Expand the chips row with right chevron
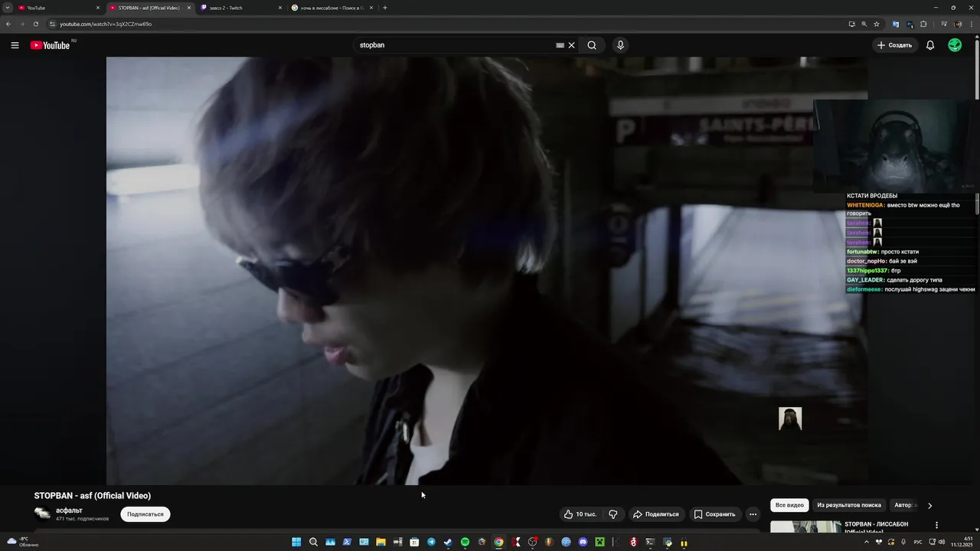980x551 pixels. pyautogui.click(x=930, y=506)
